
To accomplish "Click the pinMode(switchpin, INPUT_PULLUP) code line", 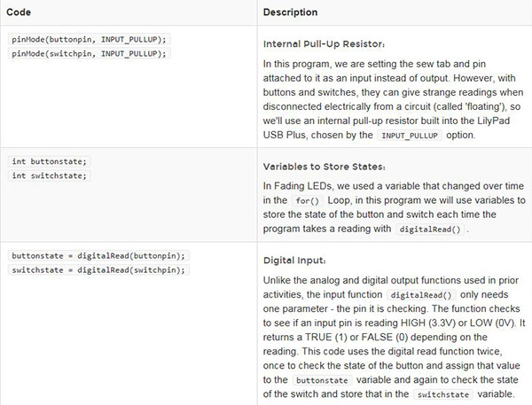I will pos(88,53).
